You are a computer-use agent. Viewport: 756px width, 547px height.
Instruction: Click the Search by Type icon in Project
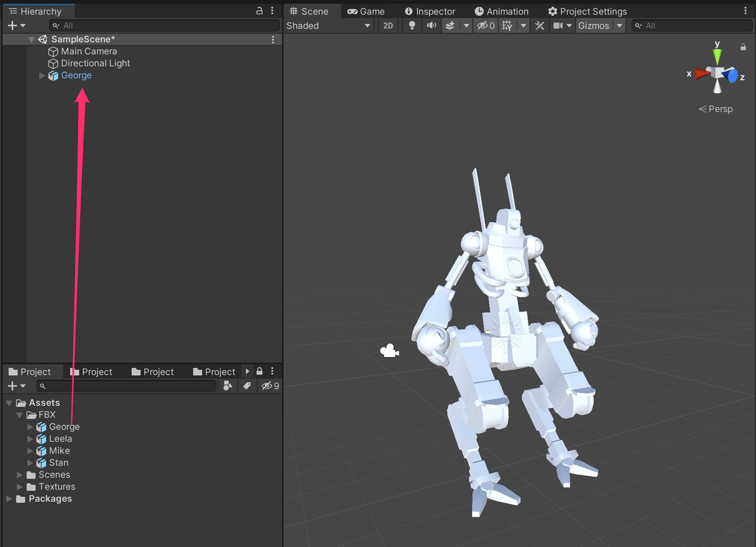coord(229,386)
